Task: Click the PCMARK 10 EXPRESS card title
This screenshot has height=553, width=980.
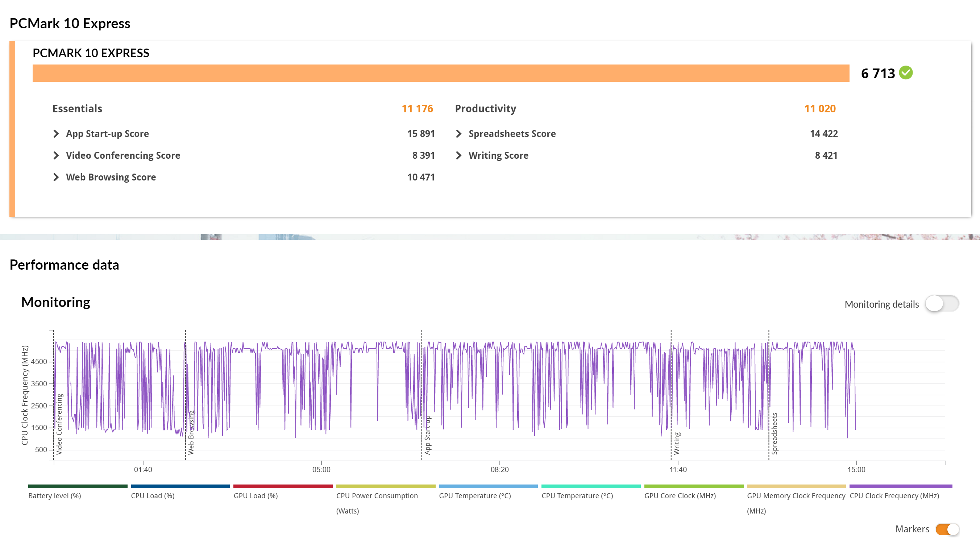Action: pos(91,53)
